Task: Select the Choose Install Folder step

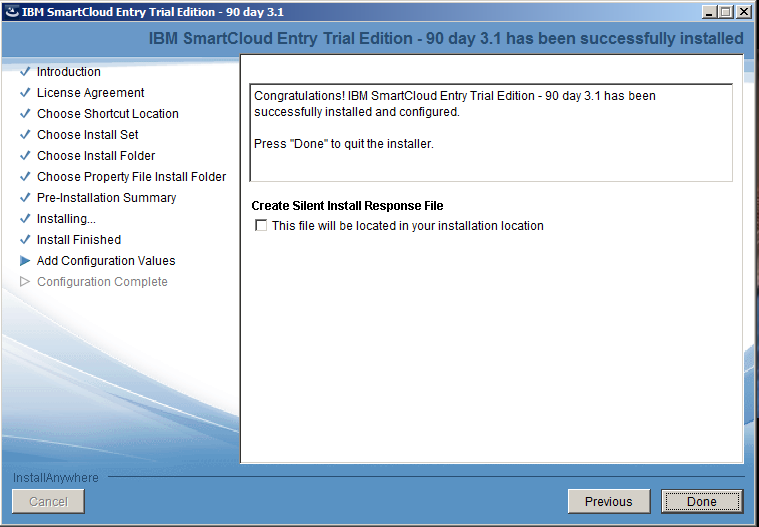Action: tap(96, 156)
